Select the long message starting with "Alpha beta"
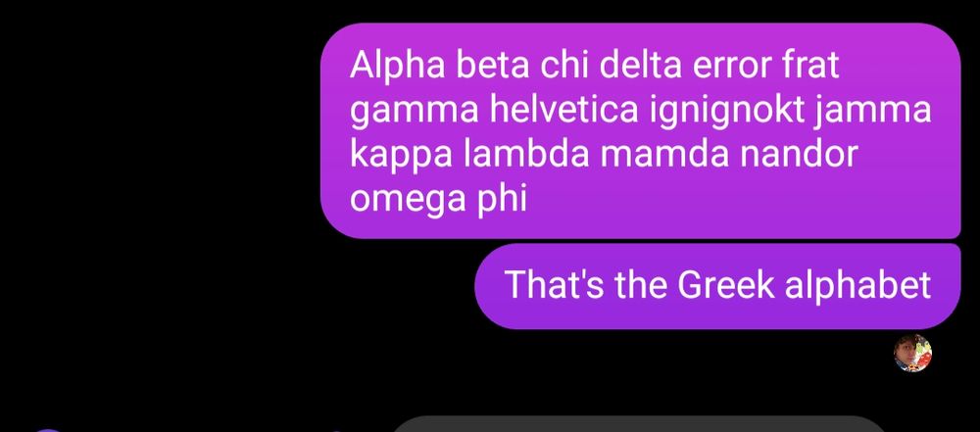980x432 pixels. click(641, 130)
